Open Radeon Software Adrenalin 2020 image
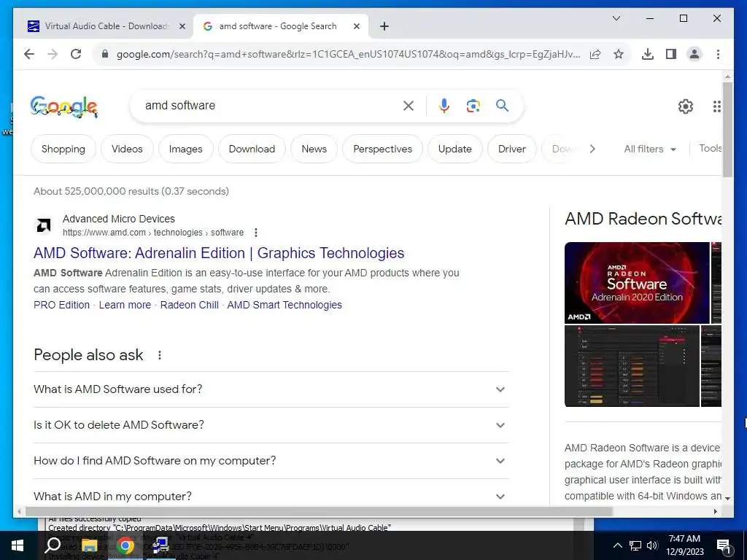 tap(637, 283)
